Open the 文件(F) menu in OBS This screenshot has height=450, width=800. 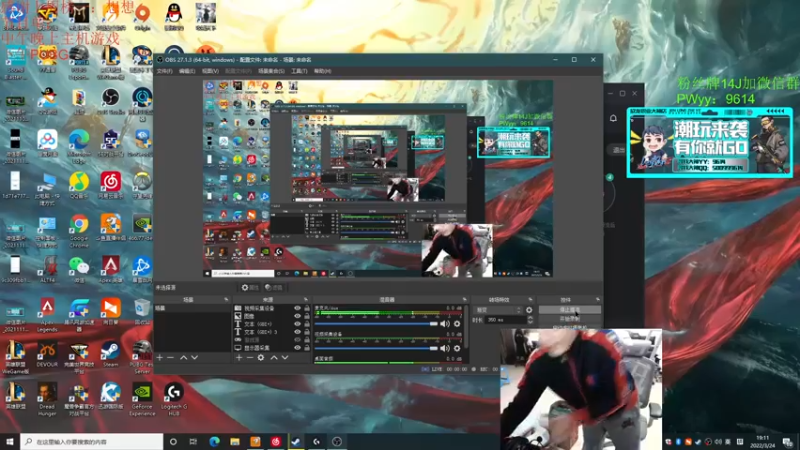[164, 71]
